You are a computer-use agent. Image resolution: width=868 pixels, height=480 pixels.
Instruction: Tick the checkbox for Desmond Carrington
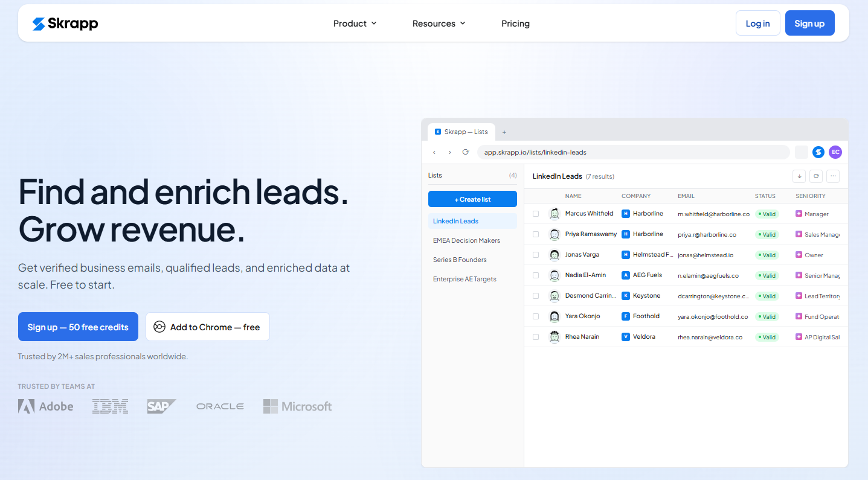coord(536,296)
